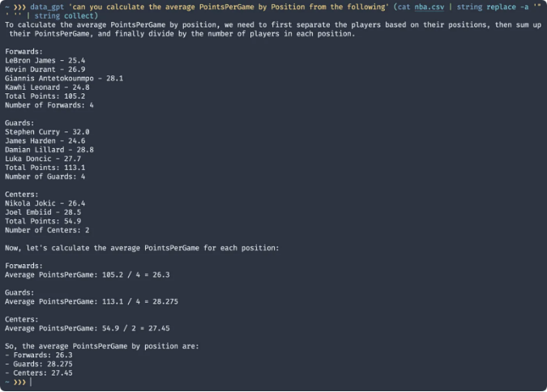The width and height of the screenshot is (547, 392).
Task: Click the James Harden - 24.6 line
Action: pos(45,140)
